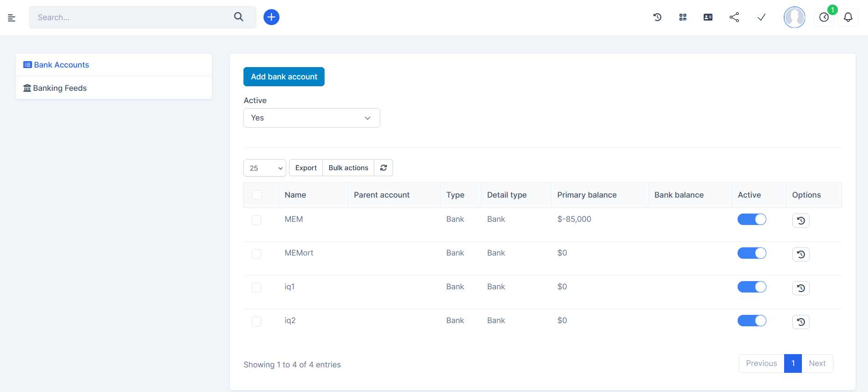Disable the active switch for MEM

pos(752,220)
